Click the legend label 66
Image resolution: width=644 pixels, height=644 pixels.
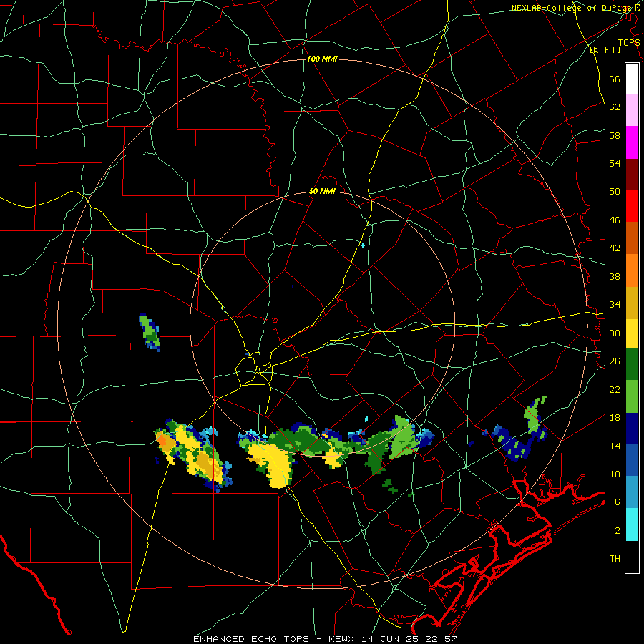[615, 79]
